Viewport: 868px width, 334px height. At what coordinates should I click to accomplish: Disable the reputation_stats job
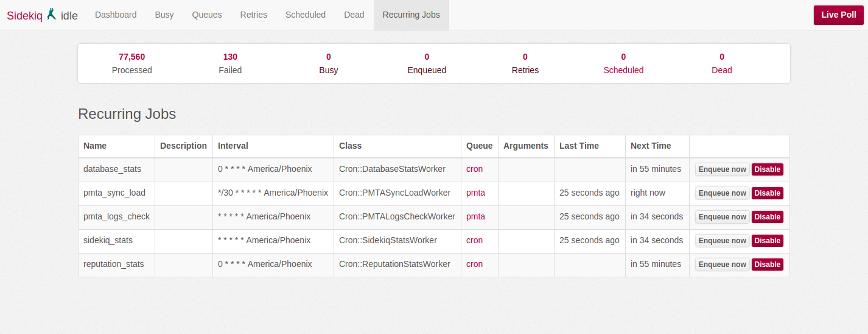click(x=767, y=265)
